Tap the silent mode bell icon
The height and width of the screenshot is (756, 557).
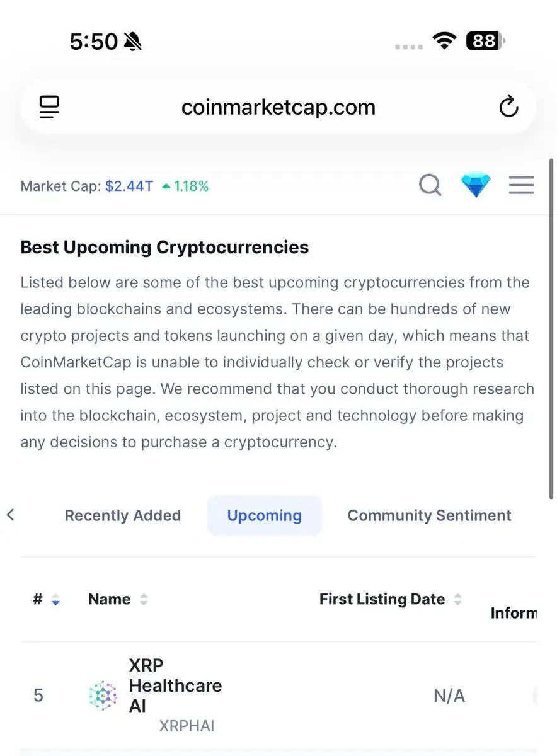(x=133, y=42)
